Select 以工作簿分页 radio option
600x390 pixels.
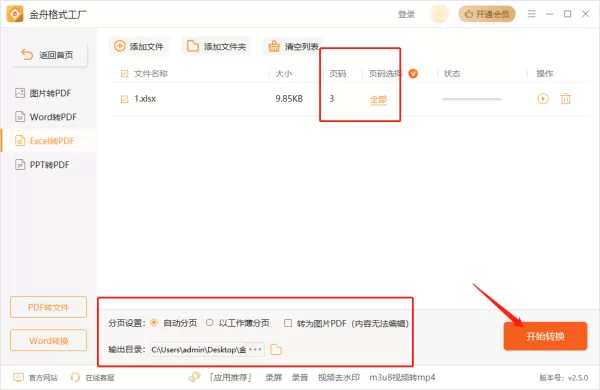click(209, 323)
